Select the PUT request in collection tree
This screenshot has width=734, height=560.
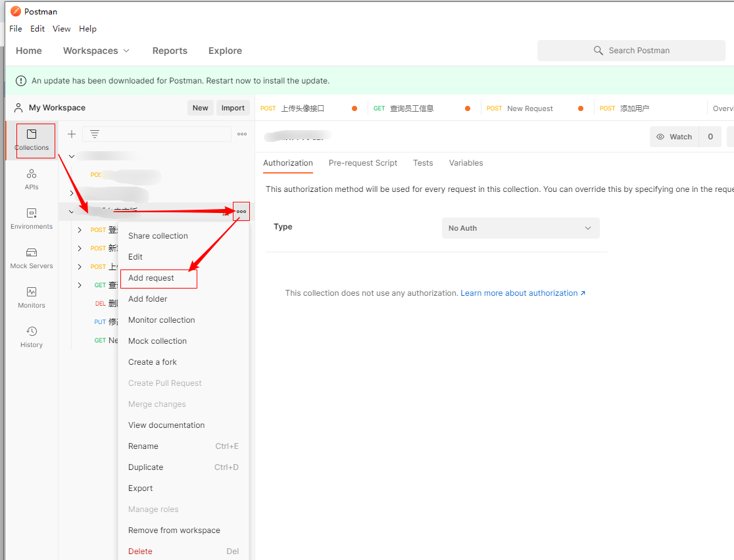point(106,322)
